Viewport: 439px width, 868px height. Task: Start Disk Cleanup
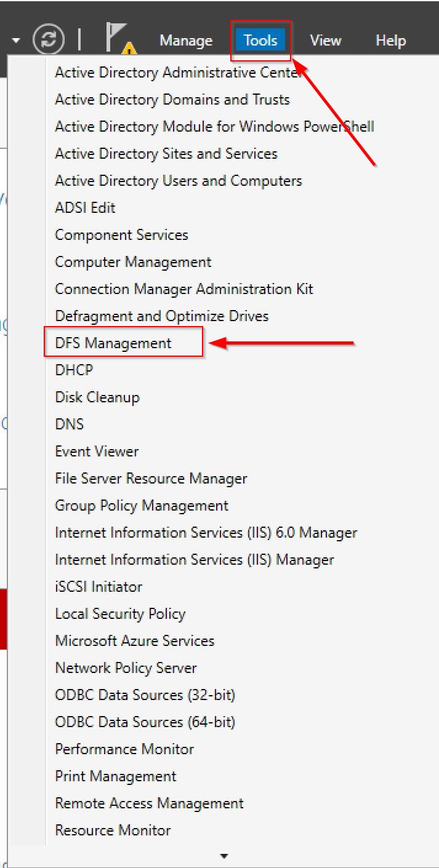coord(97,397)
